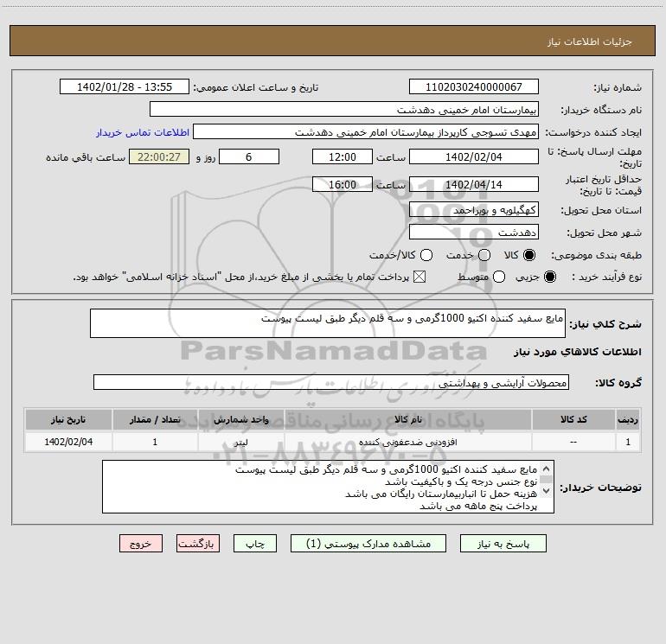Click the page title جزئیات اطلاعات نیاز
This screenshot has height=644, width=666.
click(x=589, y=41)
